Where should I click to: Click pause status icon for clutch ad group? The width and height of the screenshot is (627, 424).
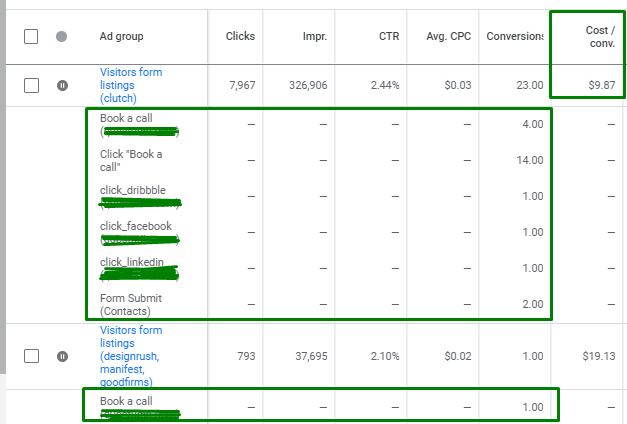tap(62, 86)
